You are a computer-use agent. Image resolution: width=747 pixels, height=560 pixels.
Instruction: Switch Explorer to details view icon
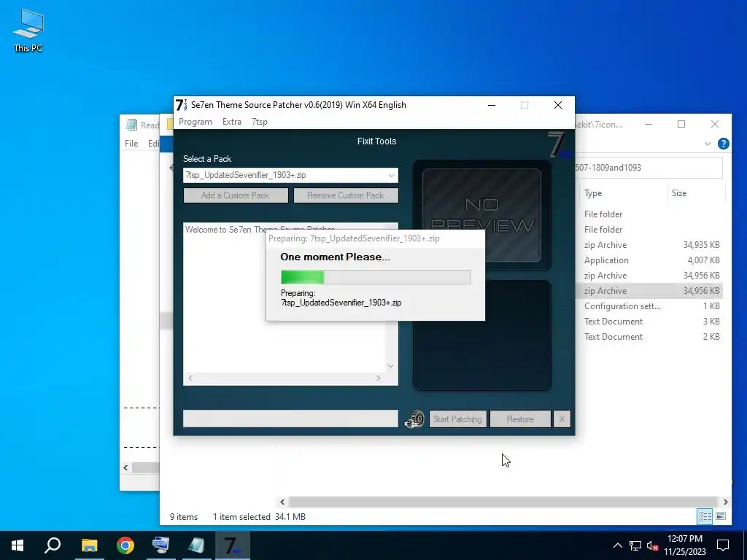[705, 516]
